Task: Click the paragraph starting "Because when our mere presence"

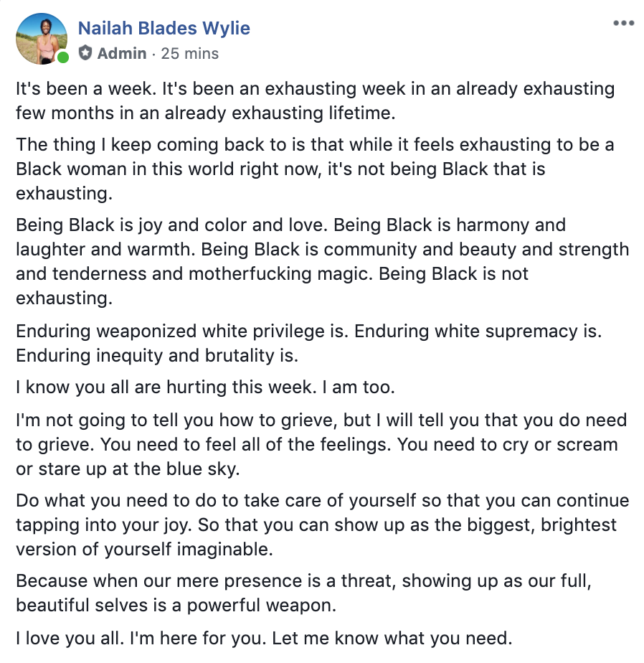Action: coord(303,593)
